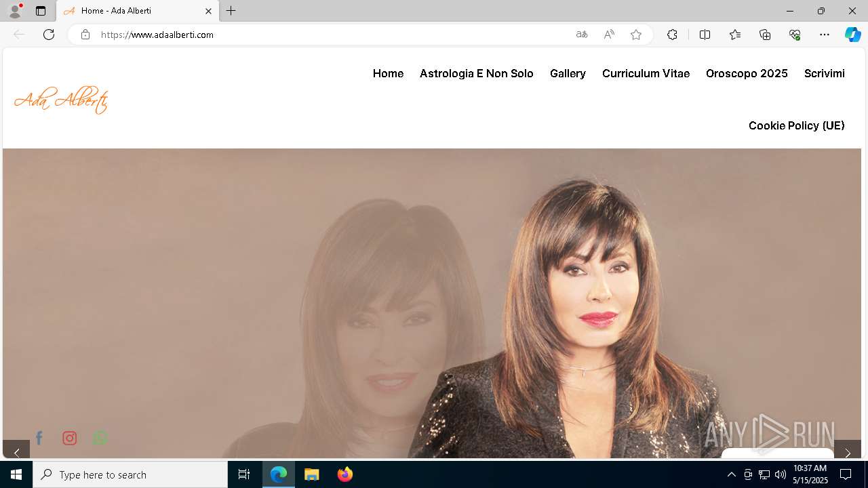The image size is (868, 488).
Task: Open the Instagram social icon
Action: click(x=70, y=438)
